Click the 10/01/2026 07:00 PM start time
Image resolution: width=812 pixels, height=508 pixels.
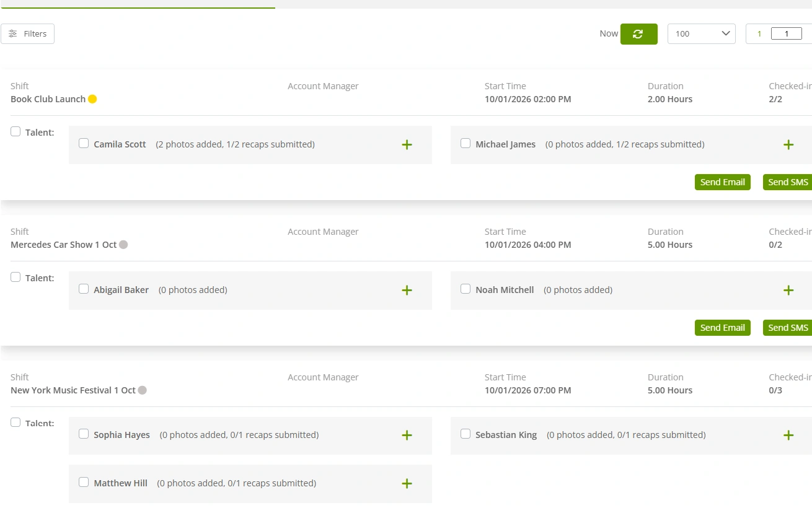point(527,390)
